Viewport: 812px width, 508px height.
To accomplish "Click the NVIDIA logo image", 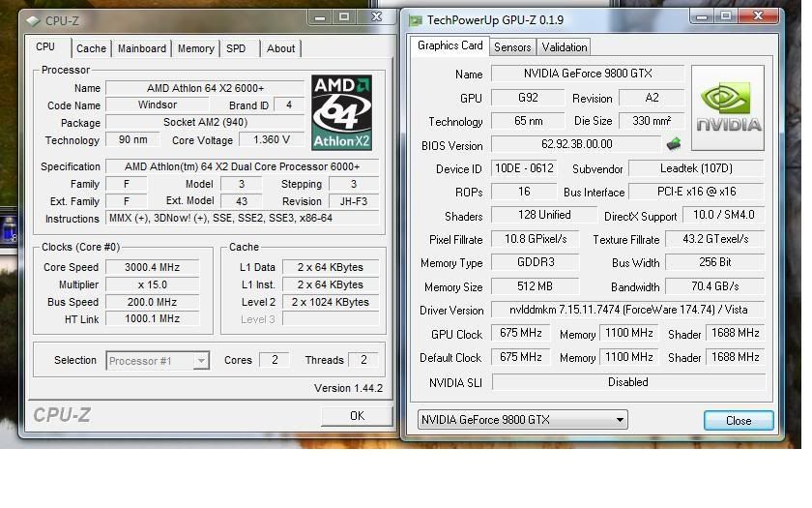I will (x=728, y=107).
